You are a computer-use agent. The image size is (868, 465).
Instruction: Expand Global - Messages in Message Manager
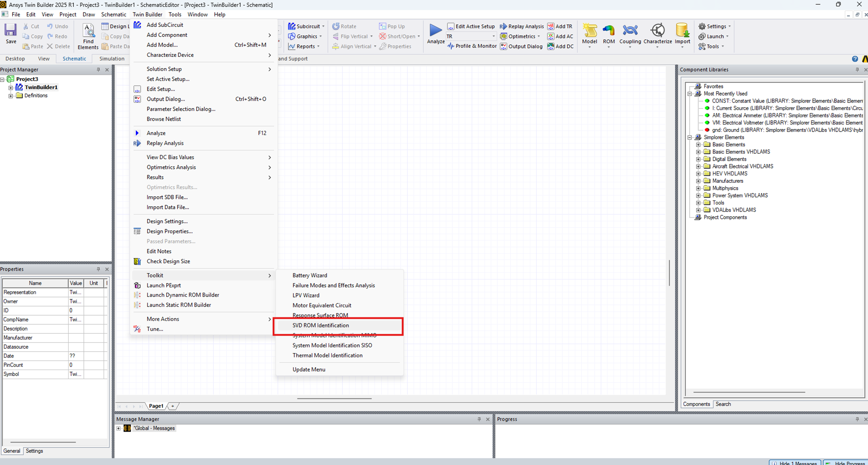coord(118,429)
